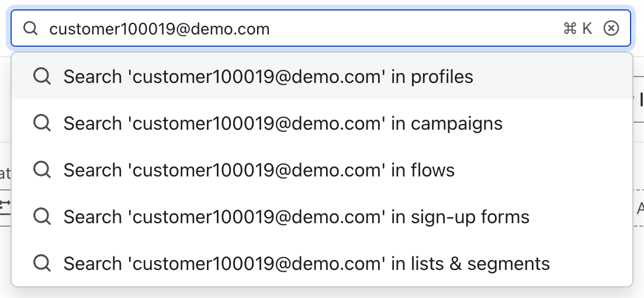
Task: Click the magnifier icon beside the flows suggestion
Action: (x=42, y=170)
